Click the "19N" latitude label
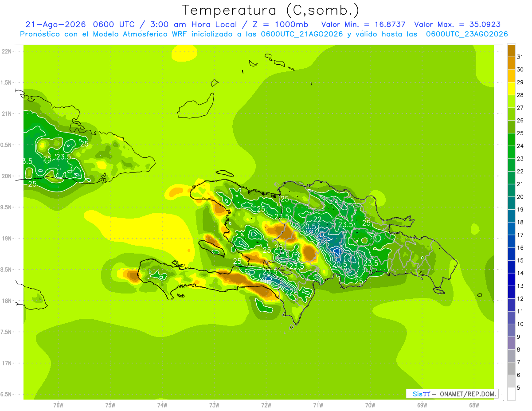This screenshot has height=411, width=532. click(7, 239)
